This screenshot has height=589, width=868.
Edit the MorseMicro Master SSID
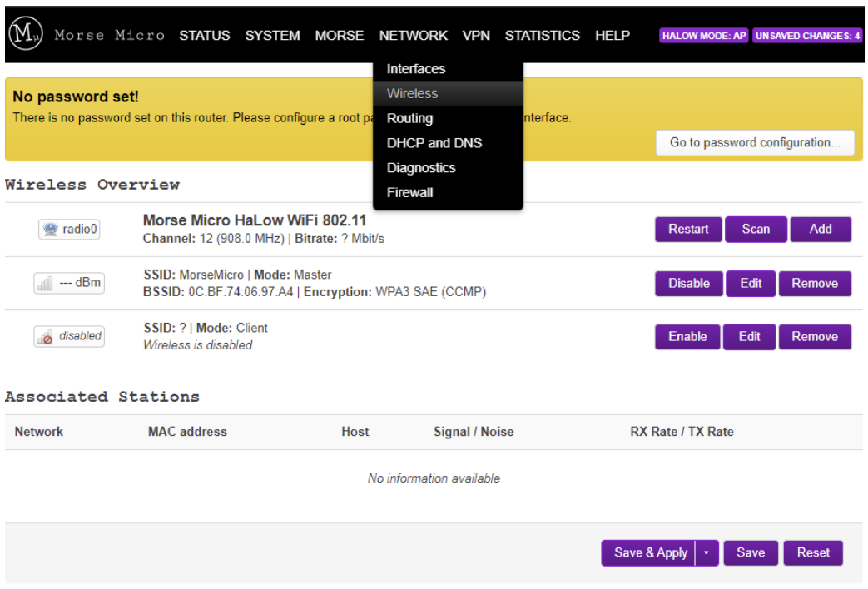click(751, 283)
